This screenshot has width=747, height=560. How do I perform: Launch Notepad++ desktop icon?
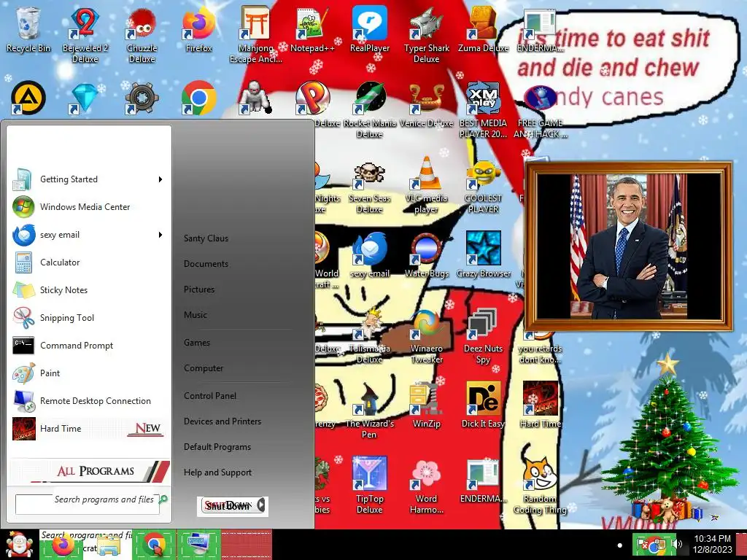(312, 29)
